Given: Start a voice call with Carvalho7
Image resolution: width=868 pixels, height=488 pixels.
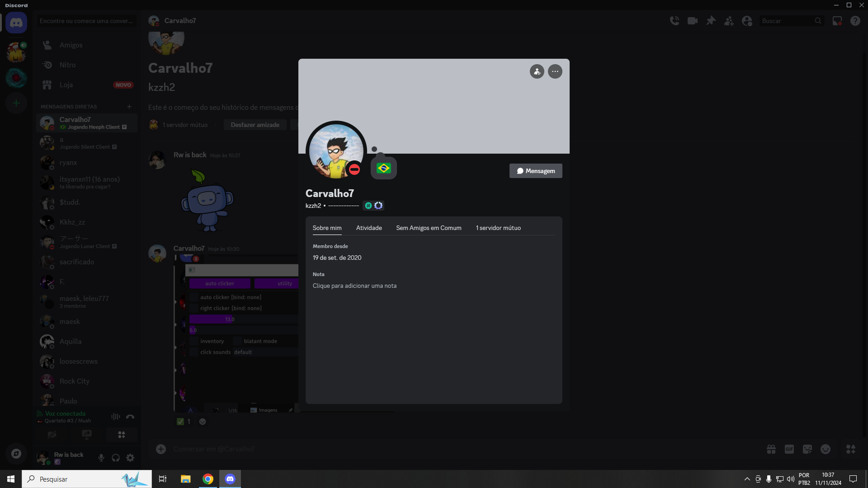Looking at the screenshot, I should tap(675, 21).
